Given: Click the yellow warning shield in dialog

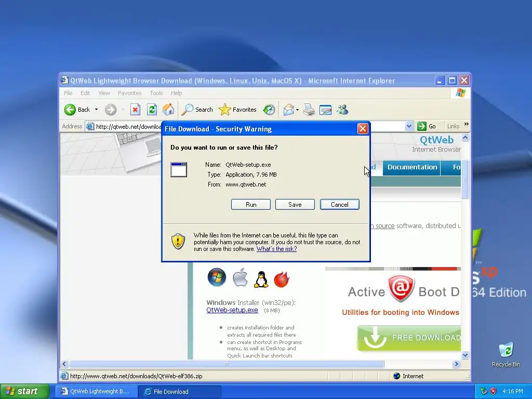Looking at the screenshot, I should click(178, 241).
